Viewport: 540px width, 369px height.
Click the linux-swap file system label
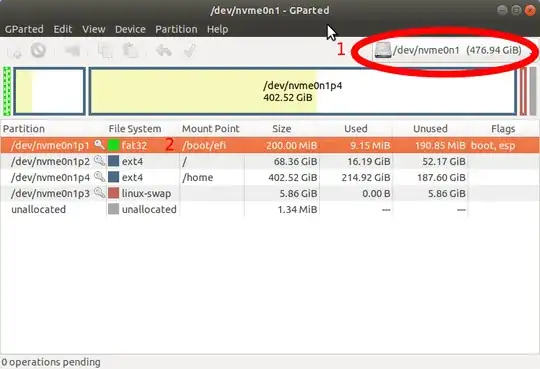point(146,193)
